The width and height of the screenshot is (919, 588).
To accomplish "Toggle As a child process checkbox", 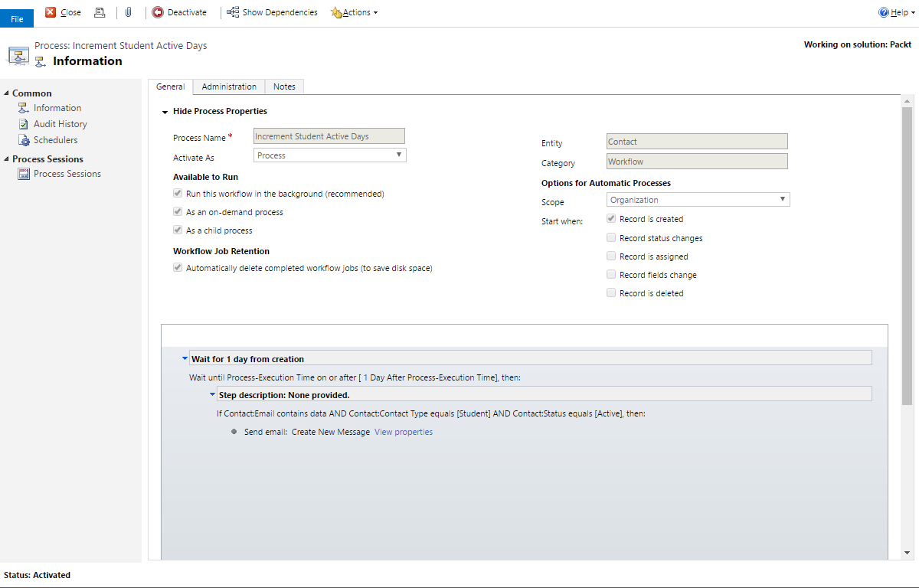I will [x=178, y=230].
